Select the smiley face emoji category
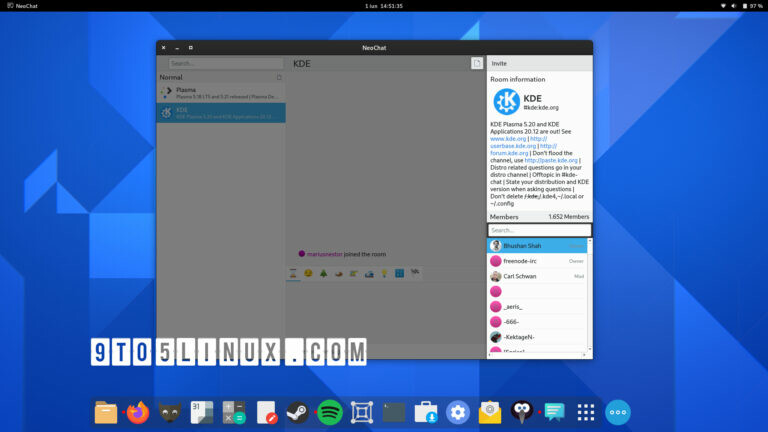Screen dimensions: 768x432 [x=308, y=273]
